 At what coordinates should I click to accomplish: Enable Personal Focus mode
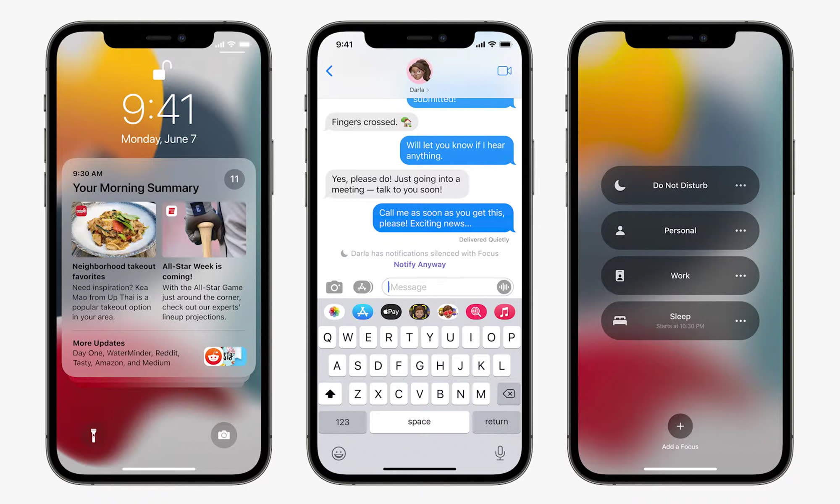click(678, 230)
